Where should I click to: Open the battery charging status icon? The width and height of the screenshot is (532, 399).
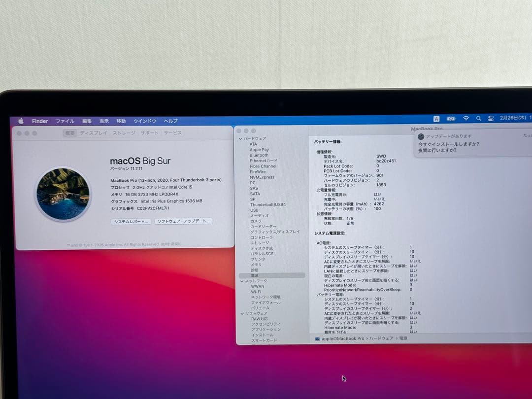(451, 119)
